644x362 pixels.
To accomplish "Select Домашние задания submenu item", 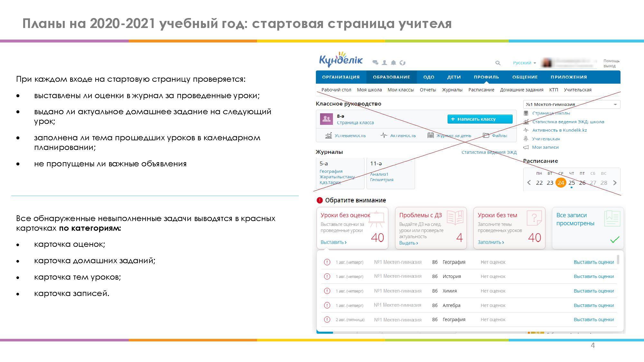I will click(x=521, y=90).
